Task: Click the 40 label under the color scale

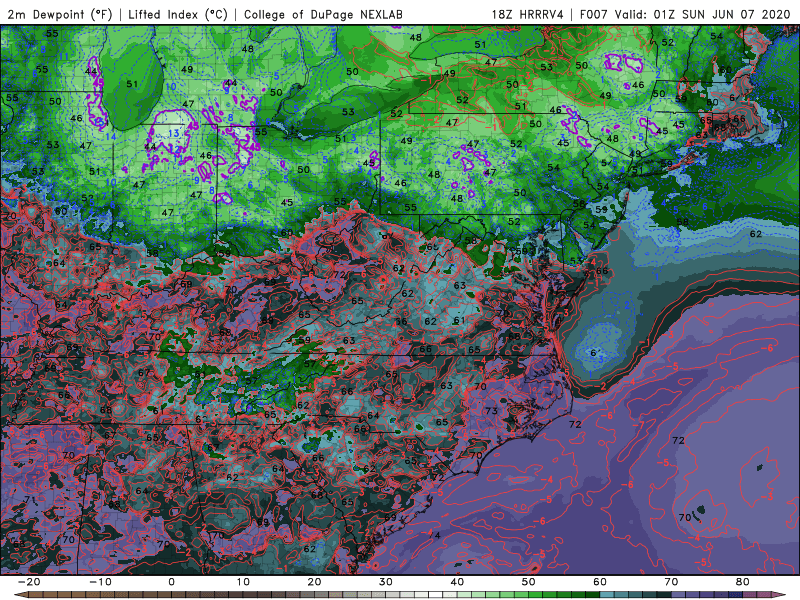Action: (457, 582)
